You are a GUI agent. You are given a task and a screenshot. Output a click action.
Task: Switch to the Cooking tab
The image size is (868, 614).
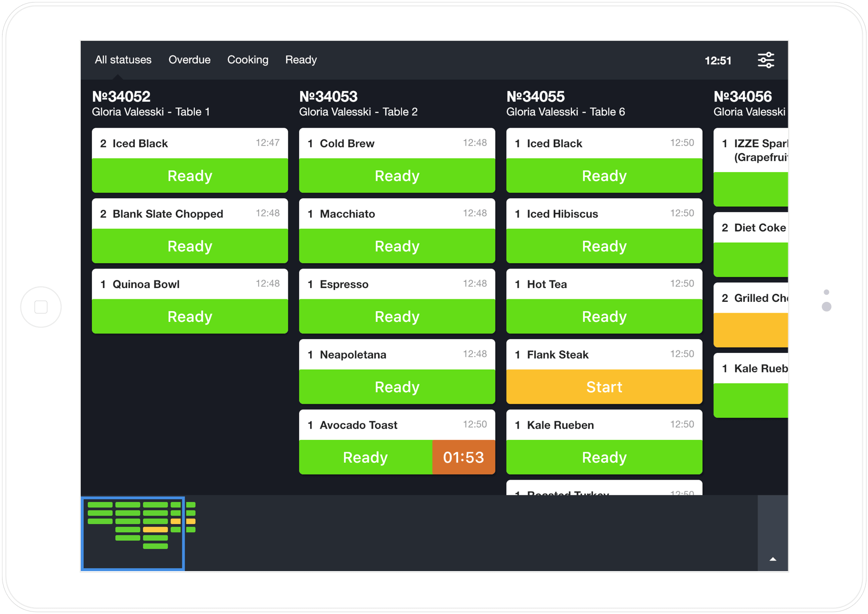(x=247, y=60)
